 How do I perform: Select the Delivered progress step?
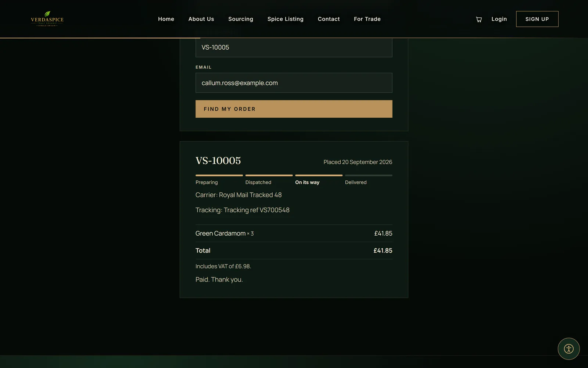pos(369,180)
